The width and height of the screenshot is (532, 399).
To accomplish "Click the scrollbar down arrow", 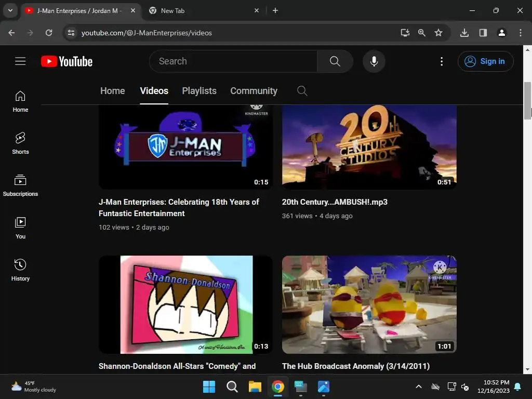I will (x=527, y=369).
